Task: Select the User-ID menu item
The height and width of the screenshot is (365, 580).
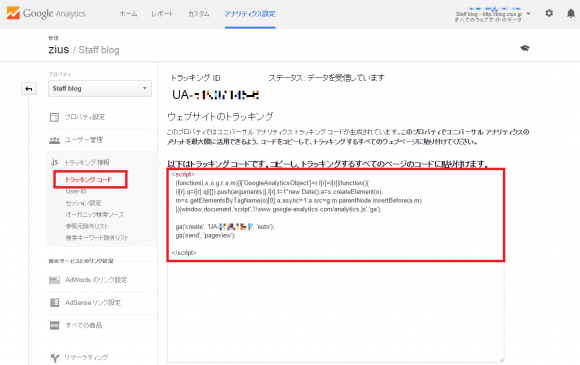Action: coord(76,191)
